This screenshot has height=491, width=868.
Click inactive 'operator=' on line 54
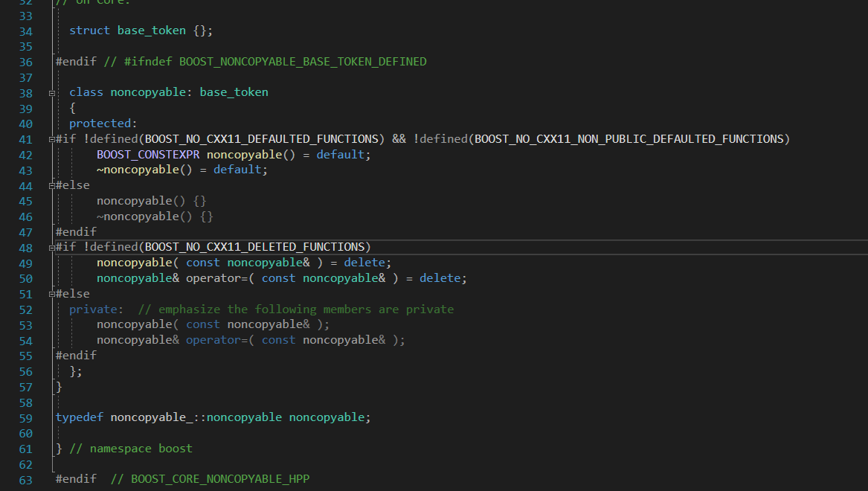[217, 340]
